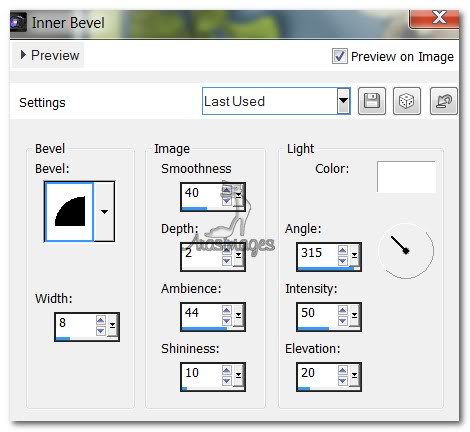This screenshot has height=432, width=470.
Task: Open the Bevel shape dropdown arrow
Action: [104, 212]
